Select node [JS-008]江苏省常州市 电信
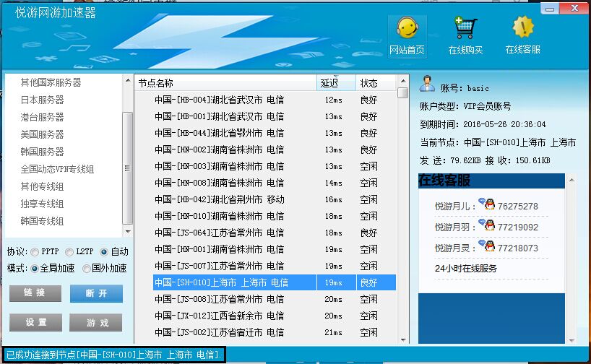Screen dimensions: 591x364 220,299
